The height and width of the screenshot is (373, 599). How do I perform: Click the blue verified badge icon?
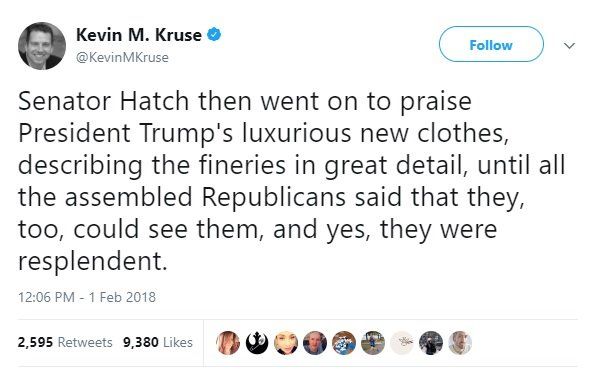pyautogui.click(x=214, y=34)
